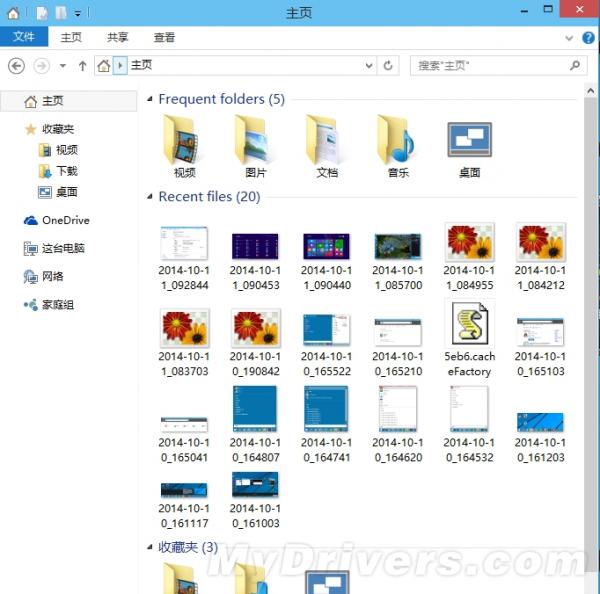Viewport: 600px width, 594px height.
Task: Go up one level with the up arrow
Action: coord(83,65)
